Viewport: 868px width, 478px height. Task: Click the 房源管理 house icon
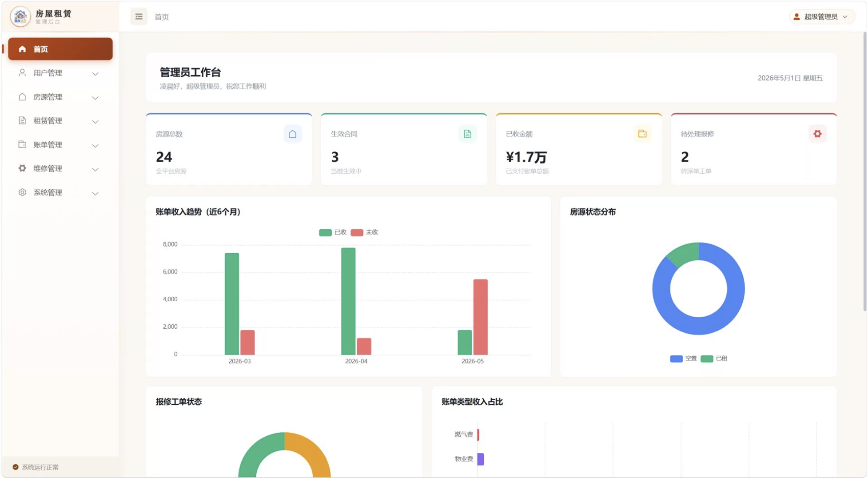(x=22, y=97)
